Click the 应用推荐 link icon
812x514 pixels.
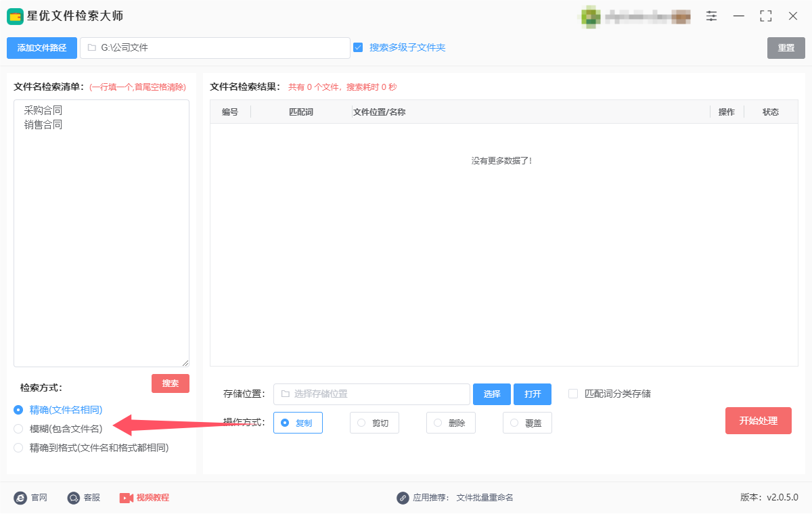click(403, 498)
